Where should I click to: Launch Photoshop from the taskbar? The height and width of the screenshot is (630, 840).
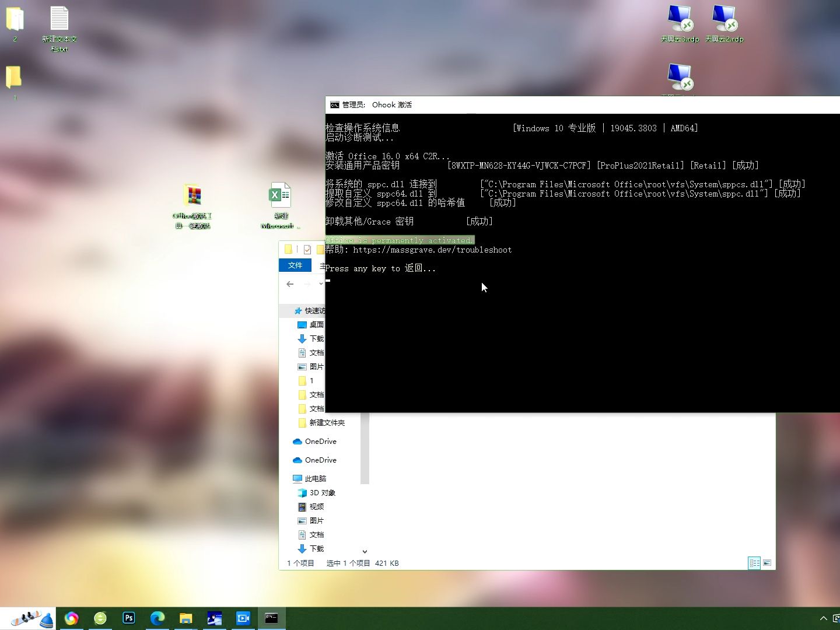[x=129, y=618]
